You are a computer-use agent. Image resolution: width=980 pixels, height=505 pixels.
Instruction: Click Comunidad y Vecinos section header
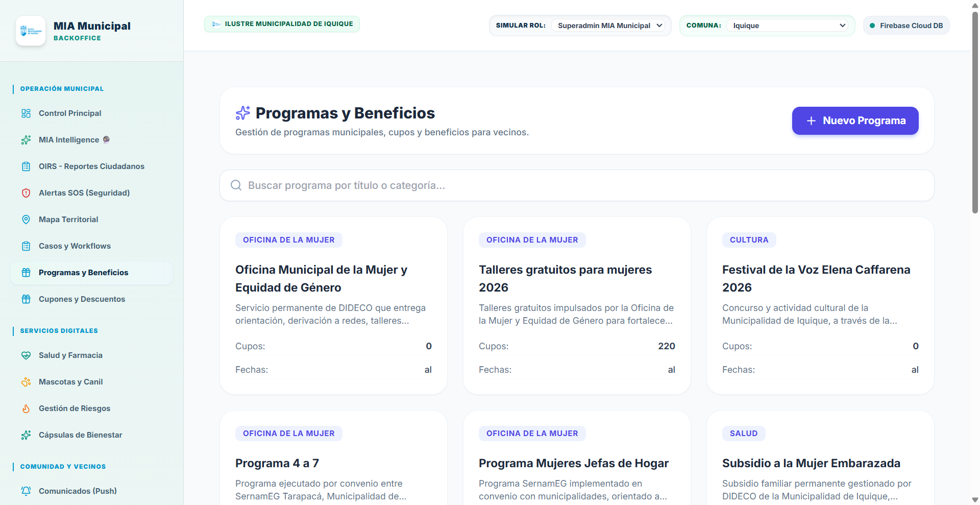(63, 467)
